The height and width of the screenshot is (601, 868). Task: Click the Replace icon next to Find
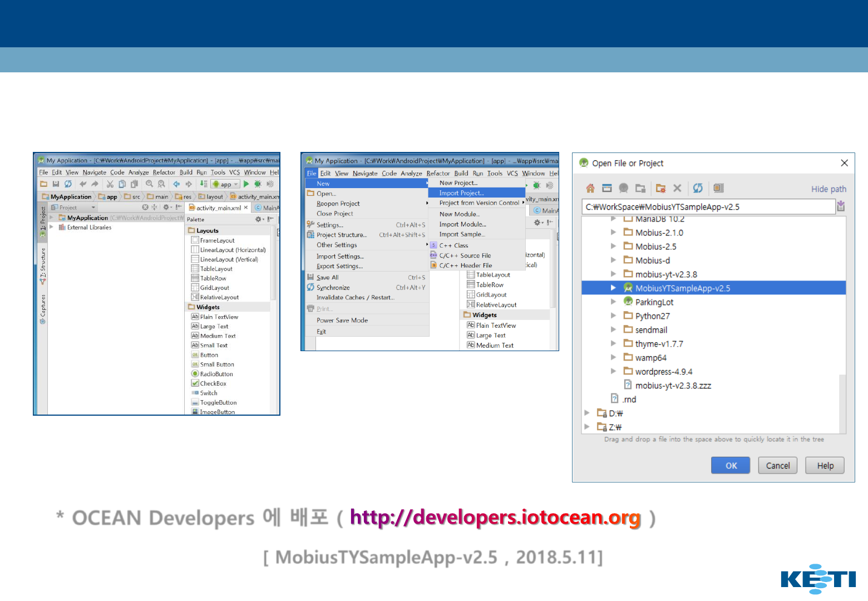pyautogui.click(x=161, y=184)
